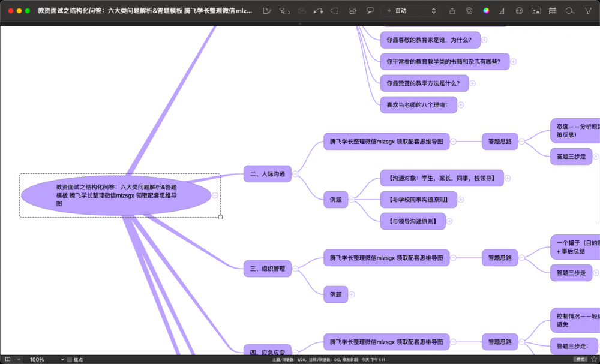Click the summary bracket tool icon
Image resolution: width=600 pixels, height=364 pixels.
[x=353, y=11]
